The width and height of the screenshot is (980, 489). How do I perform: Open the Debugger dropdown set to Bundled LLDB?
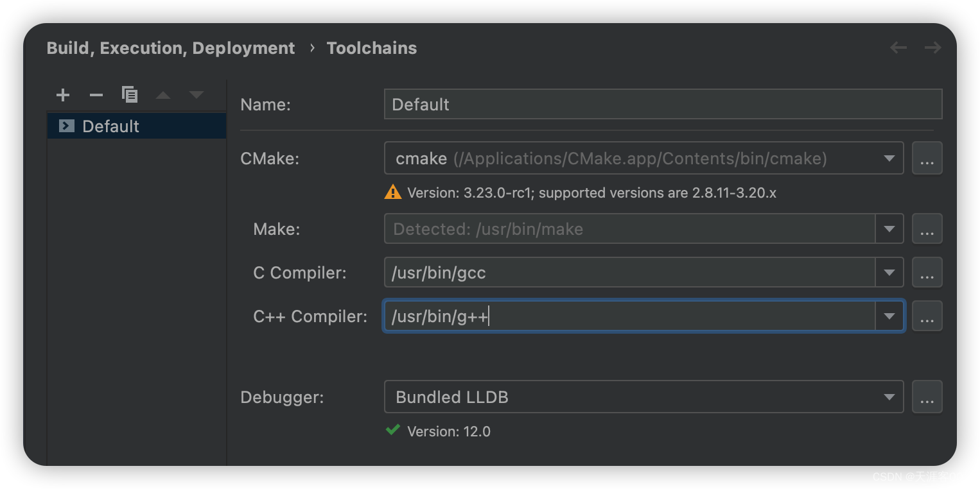pos(889,397)
